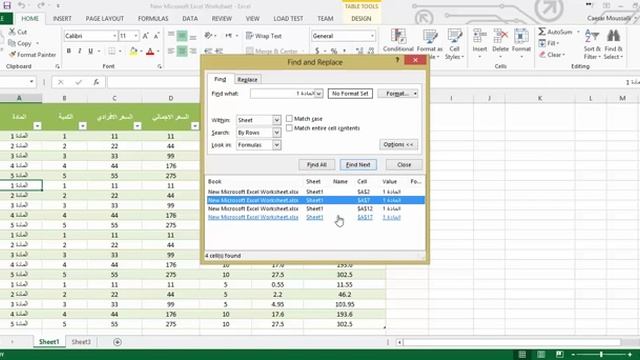The height and width of the screenshot is (360, 640).
Task: Click the AutoSum sigma icon
Action: tap(542, 31)
